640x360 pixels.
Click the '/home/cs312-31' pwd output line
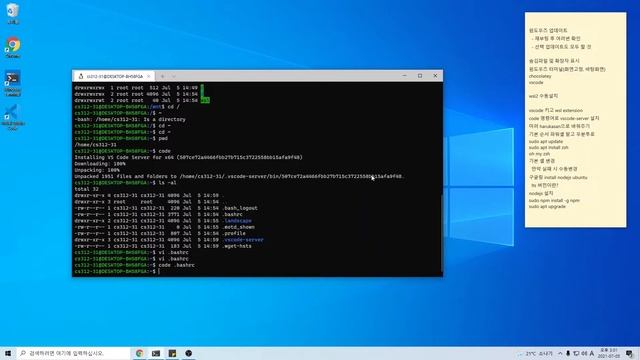(95, 145)
